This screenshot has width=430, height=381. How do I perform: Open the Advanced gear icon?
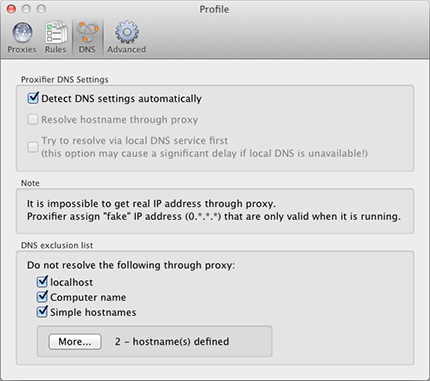pos(127,32)
